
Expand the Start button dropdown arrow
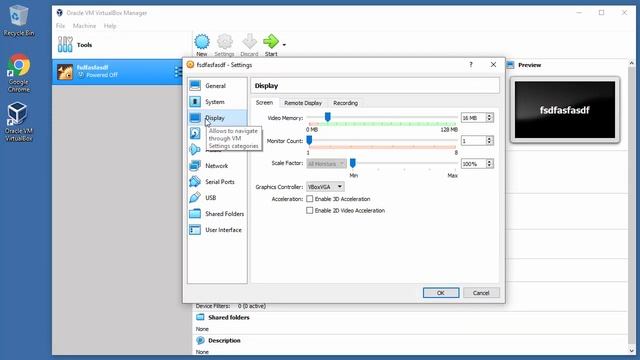coord(284,45)
